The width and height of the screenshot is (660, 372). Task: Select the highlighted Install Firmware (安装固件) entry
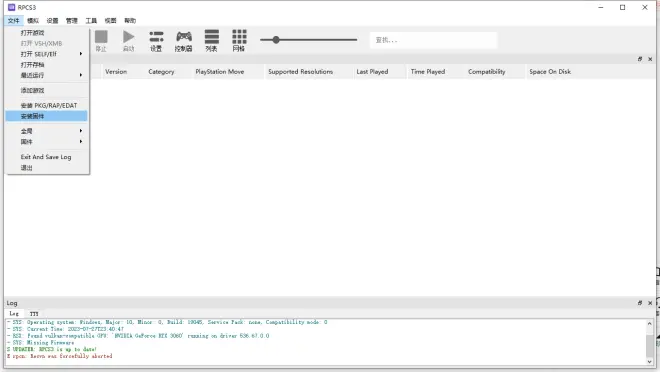pos(46,116)
